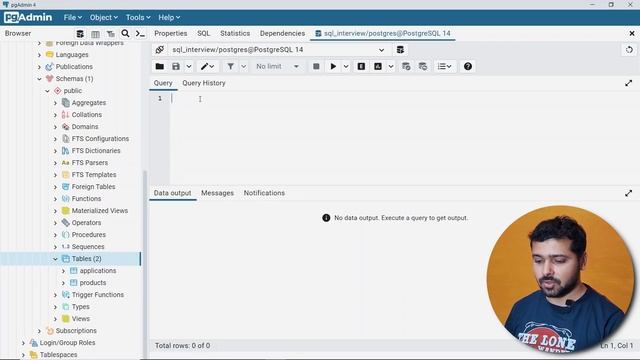This screenshot has width=640, height=360.
Task: Launch the PSQL tool terminal icon
Action: click(140, 34)
